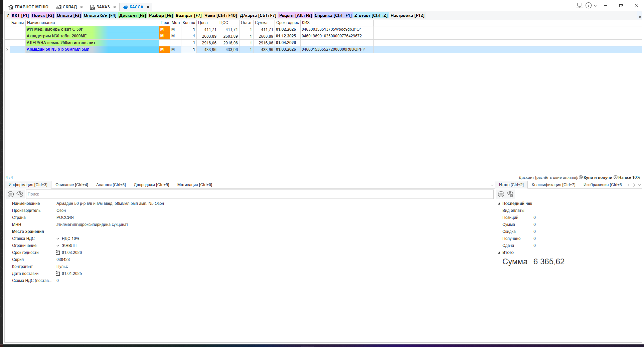The width and height of the screenshot is (644, 347).
Task: Click the network computer icon in title bar
Action: (580, 5)
